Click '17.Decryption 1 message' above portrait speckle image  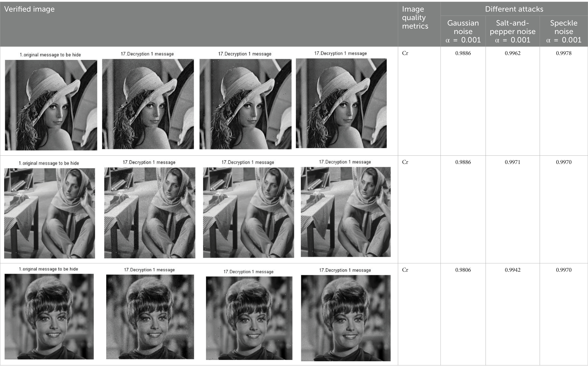(345, 270)
